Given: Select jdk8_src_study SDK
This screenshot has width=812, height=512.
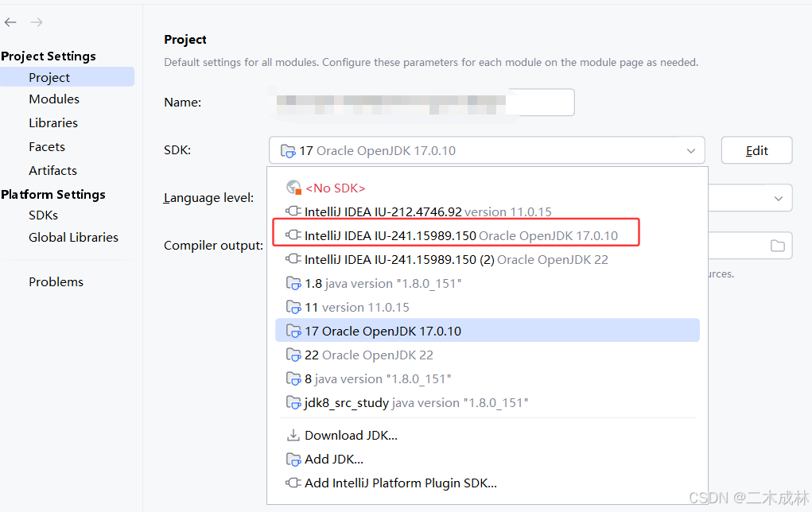Looking at the screenshot, I should click(x=488, y=402).
